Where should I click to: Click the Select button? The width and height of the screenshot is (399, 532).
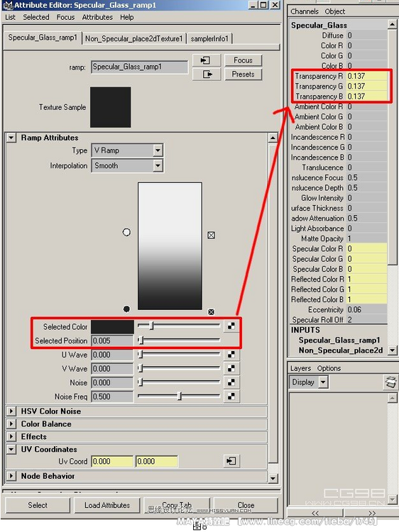(x=38, y=505)
